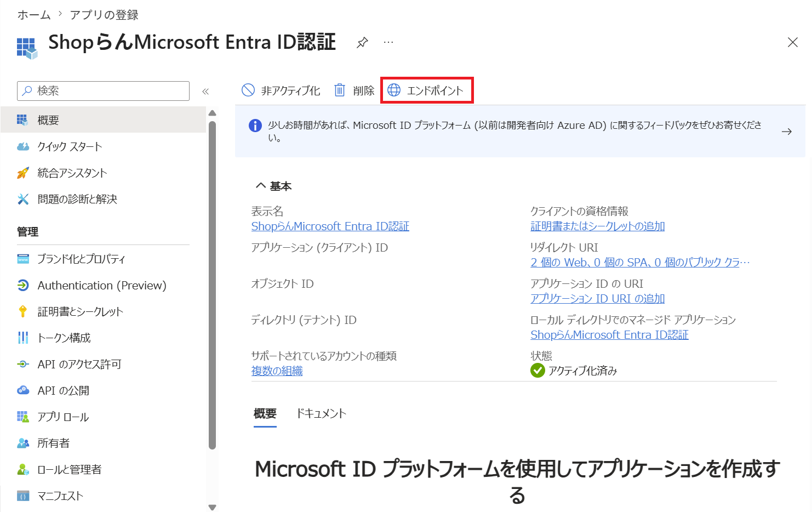Open the more options ellipsis menu
The image size is (812, 512).
click(x=388, y=42)
